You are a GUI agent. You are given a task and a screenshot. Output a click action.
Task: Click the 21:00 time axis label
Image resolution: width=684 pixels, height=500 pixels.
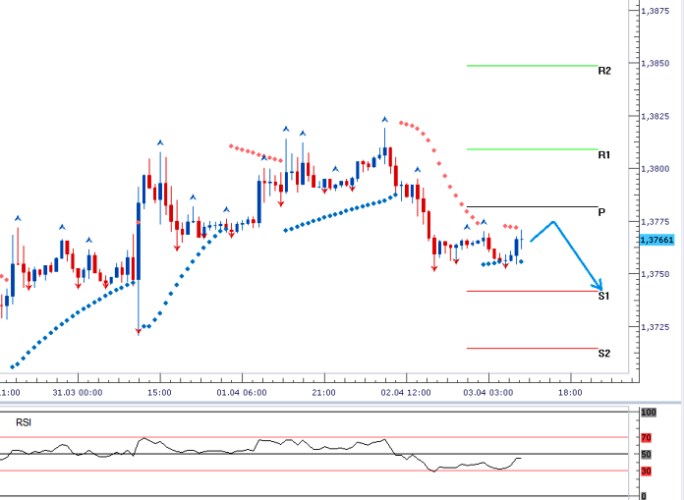(324, 393)
